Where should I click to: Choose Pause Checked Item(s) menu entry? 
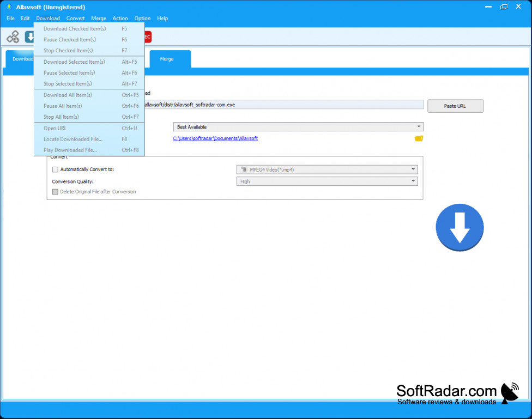click(x=89, y=40)
